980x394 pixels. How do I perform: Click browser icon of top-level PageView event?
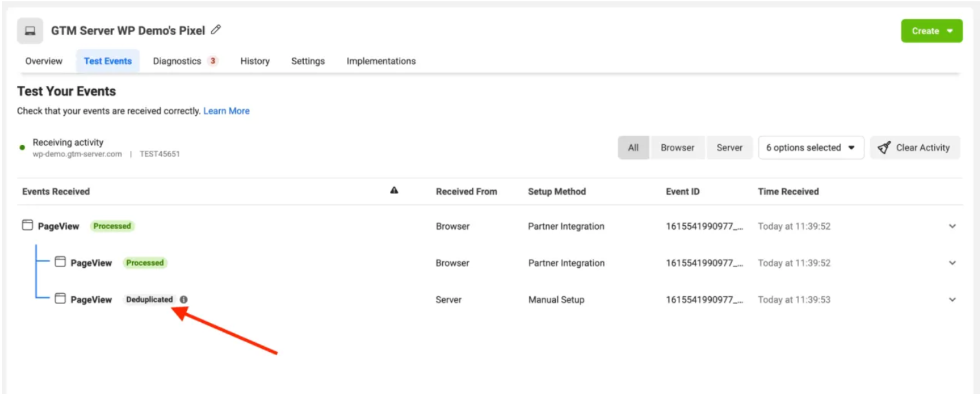(27, 225)
